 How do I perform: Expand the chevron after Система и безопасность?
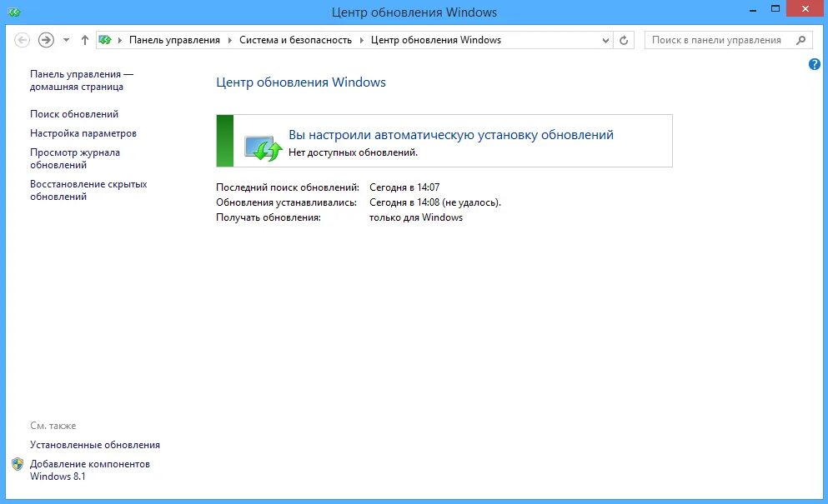pos(362,40)
